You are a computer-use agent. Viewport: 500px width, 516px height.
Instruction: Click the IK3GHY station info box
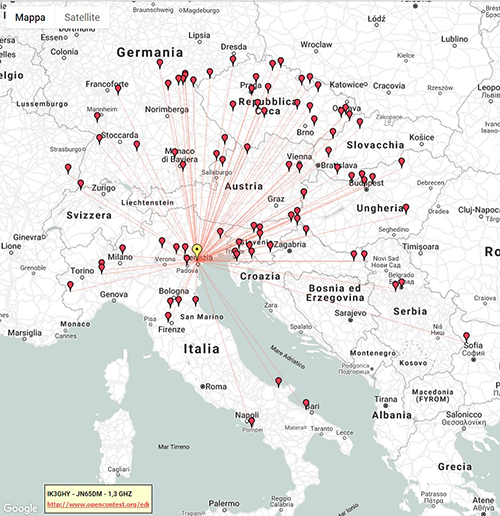point(98,499)
